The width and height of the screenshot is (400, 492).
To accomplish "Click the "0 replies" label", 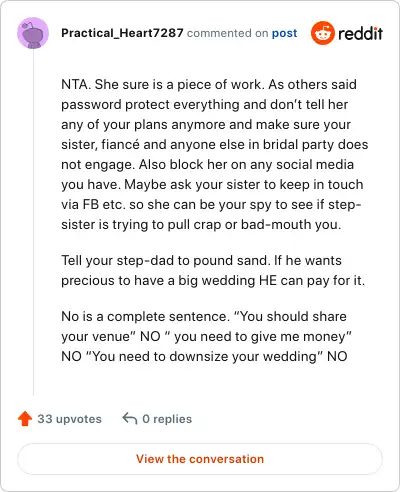I will click(x=167, y=419).
